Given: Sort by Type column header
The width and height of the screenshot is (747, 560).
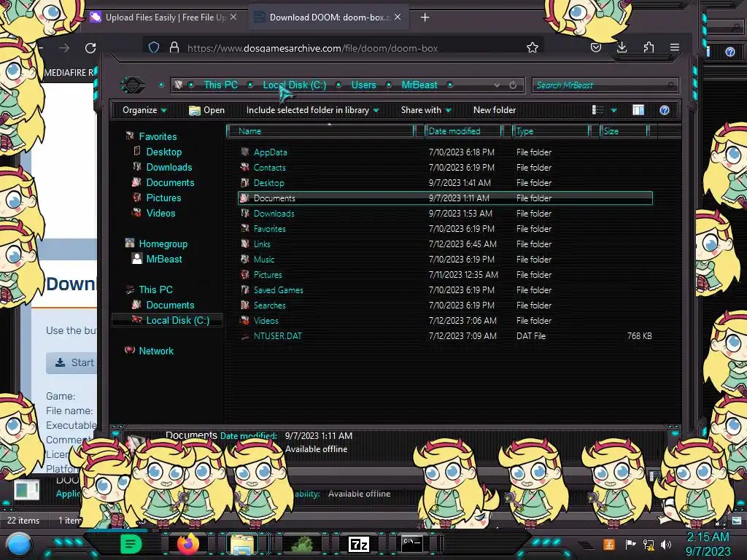Looking at the screenshot, I should point(551,131).
